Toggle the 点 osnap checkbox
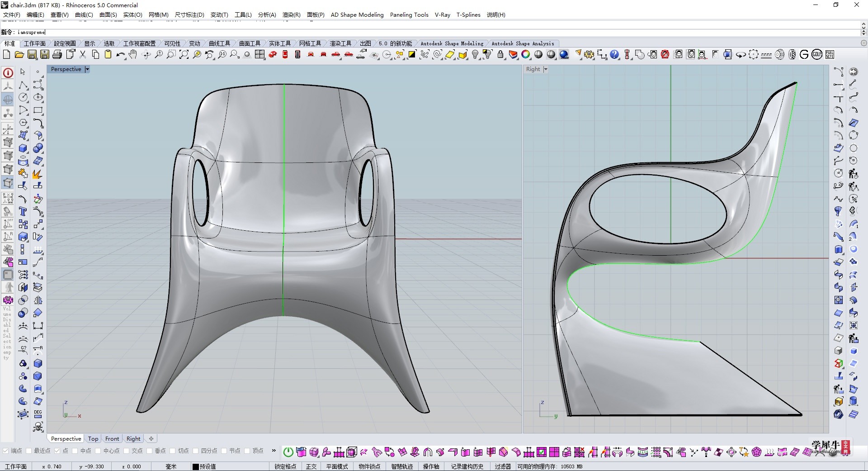868x471 pixels. 57,451
